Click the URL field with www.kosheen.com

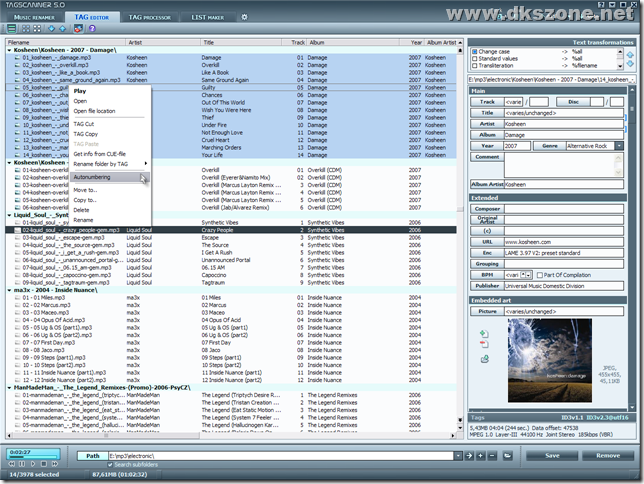pyautogui.click(x=564, y=242)
